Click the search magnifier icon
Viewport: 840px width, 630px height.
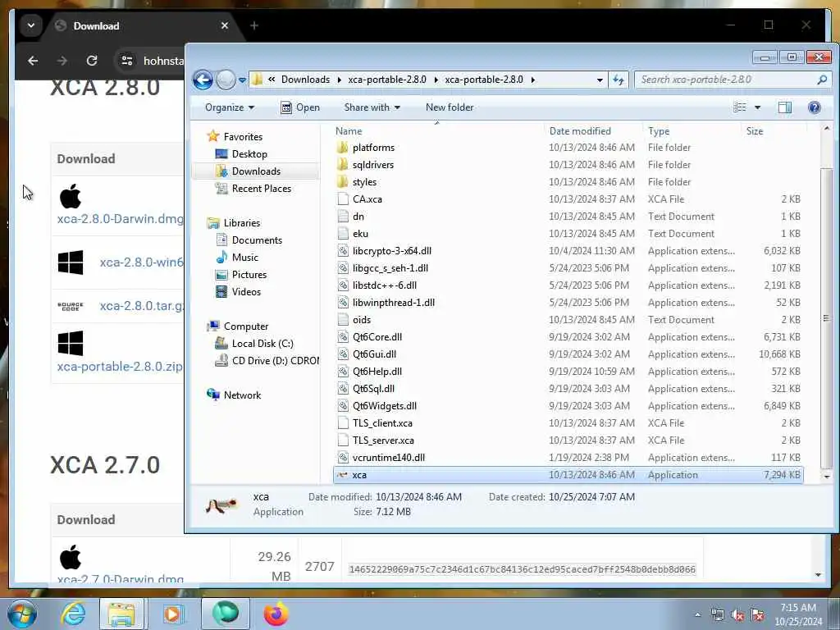822,80
